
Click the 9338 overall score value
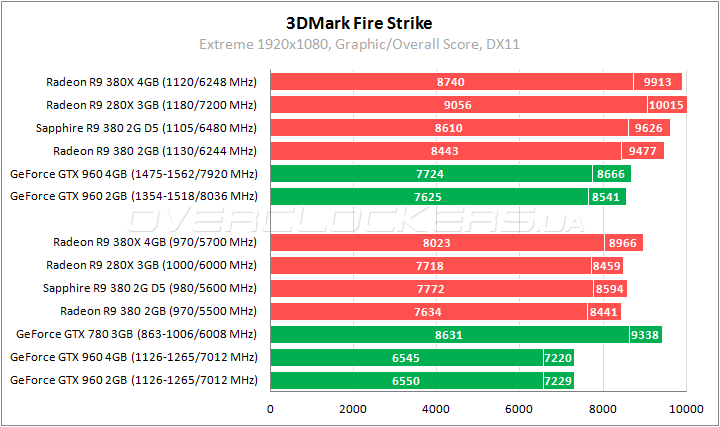click(643, 334)
